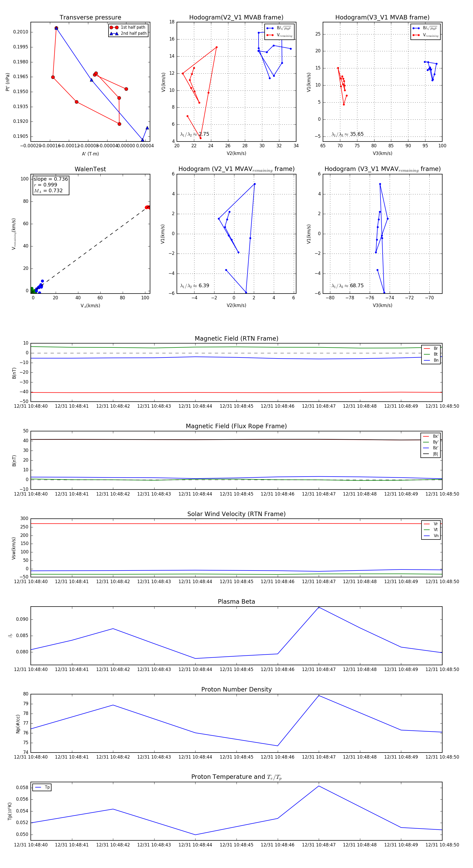
Task: Select the "Vn" legend entry
Action: coord(431,536)
